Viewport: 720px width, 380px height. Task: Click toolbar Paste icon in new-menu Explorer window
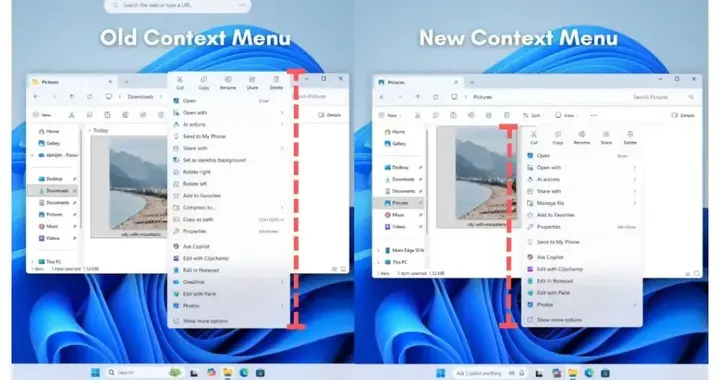pos(453,115)
